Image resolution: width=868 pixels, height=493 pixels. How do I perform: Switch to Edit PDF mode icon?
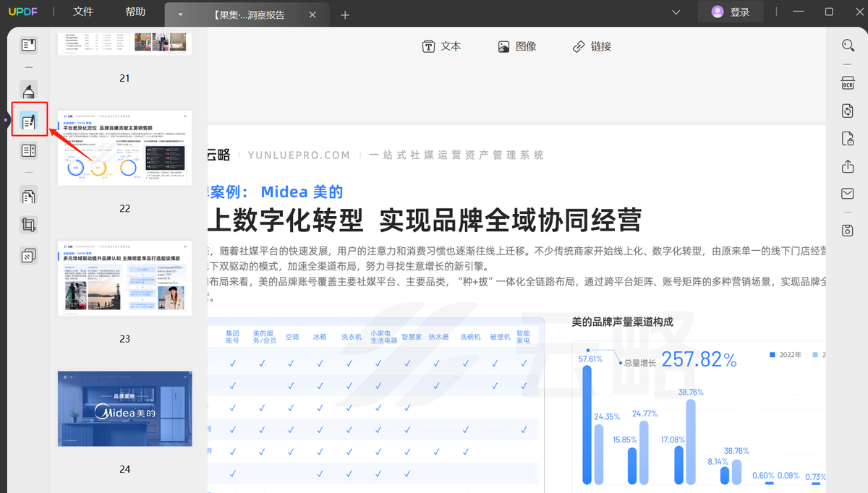pyautogui.click(x=29, y=121)
